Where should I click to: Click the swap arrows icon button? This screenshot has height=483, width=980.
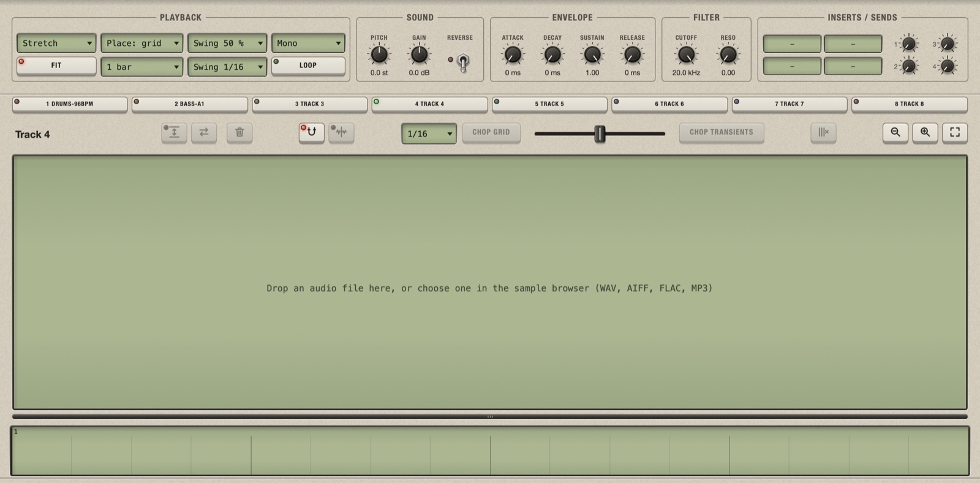[204, 132]
